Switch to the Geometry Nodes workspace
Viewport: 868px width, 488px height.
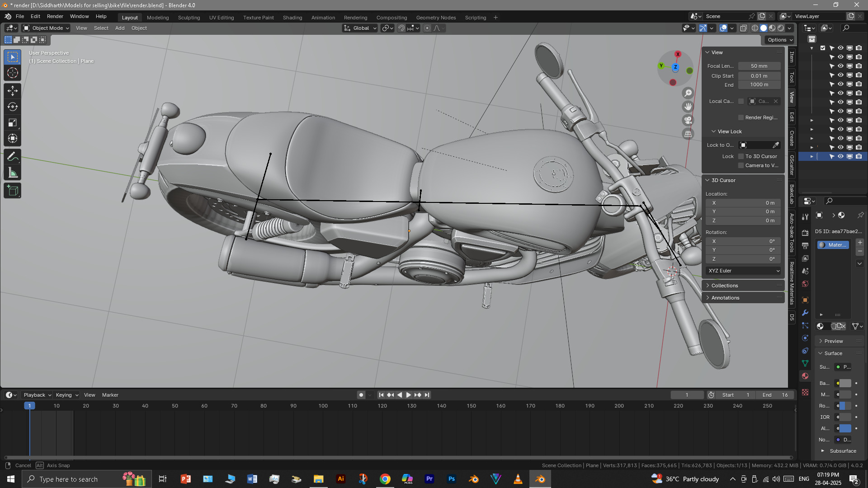point(436,18)
